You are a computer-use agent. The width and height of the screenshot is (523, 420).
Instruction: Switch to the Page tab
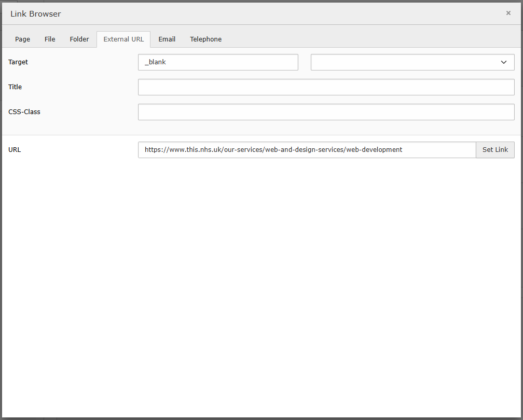coord(22,39)
